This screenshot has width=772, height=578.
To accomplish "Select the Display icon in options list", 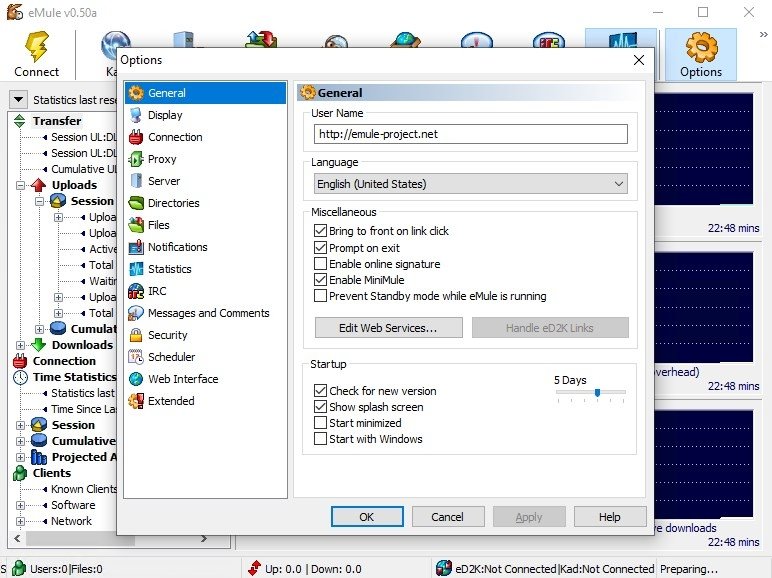I will pyautogui.click(x=136, y=115).
